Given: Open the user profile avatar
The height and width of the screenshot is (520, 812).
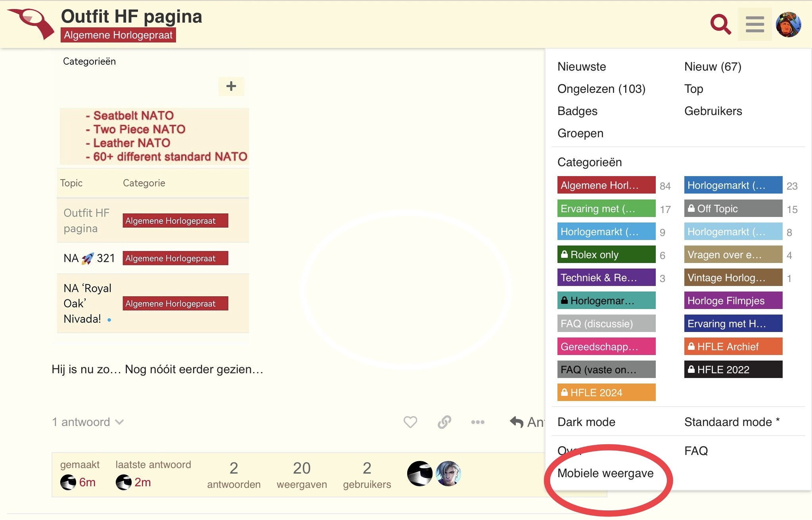Looking at the screenshot, I should click(x=788, y=24).
